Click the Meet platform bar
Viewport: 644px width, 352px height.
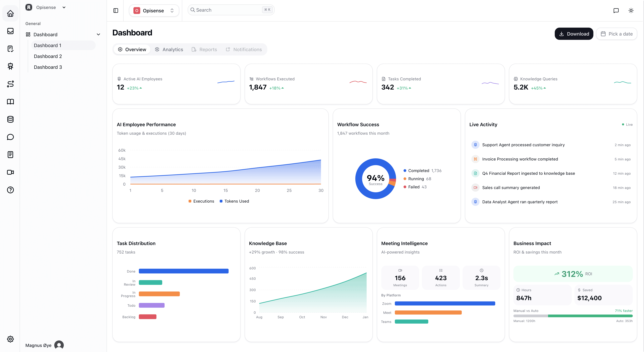point(428,312)
